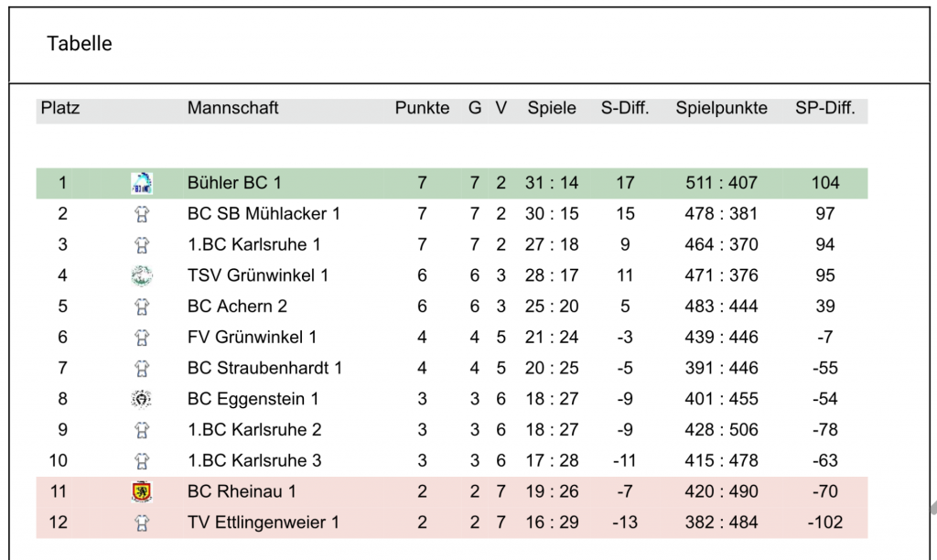Select the SP-Diff. column header
Screen dimensions: 937x560
click(x=825, y=108)
